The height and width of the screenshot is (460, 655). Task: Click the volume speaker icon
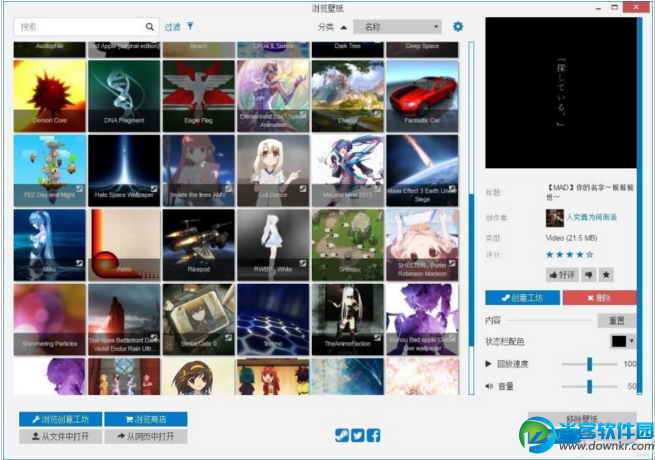tap(489, 386)
